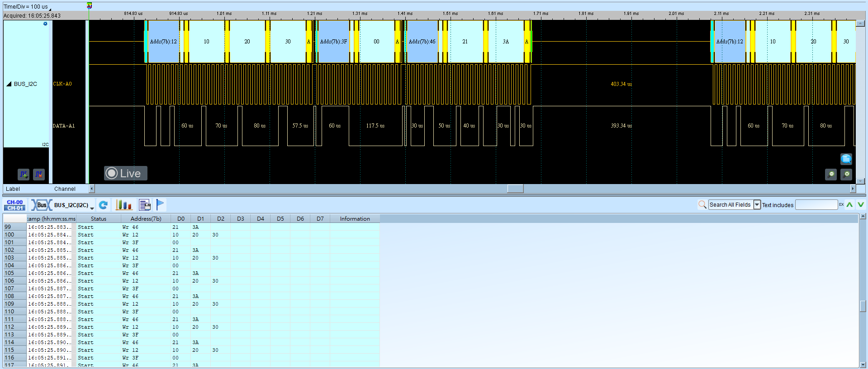This screenshot has width=868, height=369.
Task: Click the EX toggle beside search field
Action: [841, 205]
